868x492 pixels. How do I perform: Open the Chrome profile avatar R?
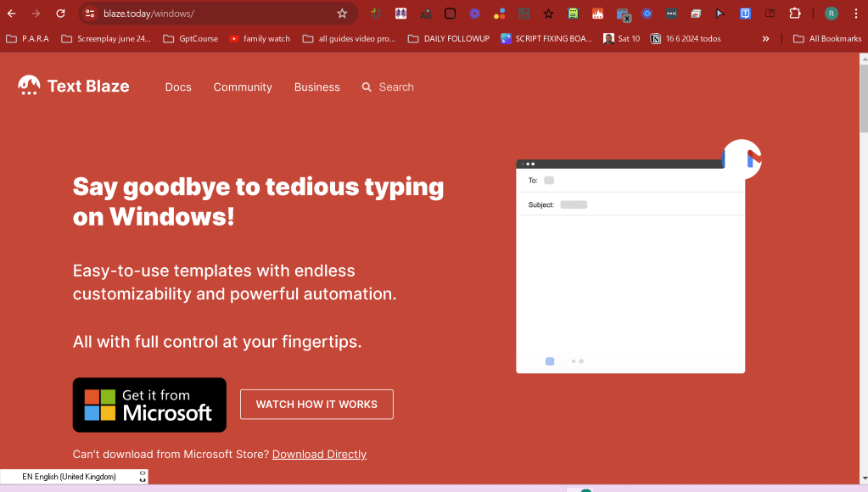click(x=831, y=14)
